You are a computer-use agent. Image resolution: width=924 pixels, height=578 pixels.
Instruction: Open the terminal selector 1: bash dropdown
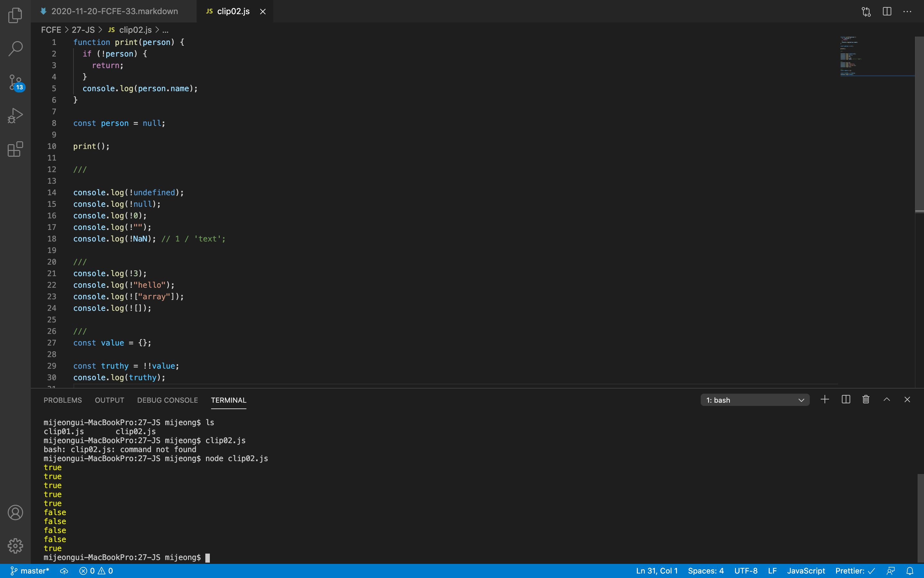(755, 400)
